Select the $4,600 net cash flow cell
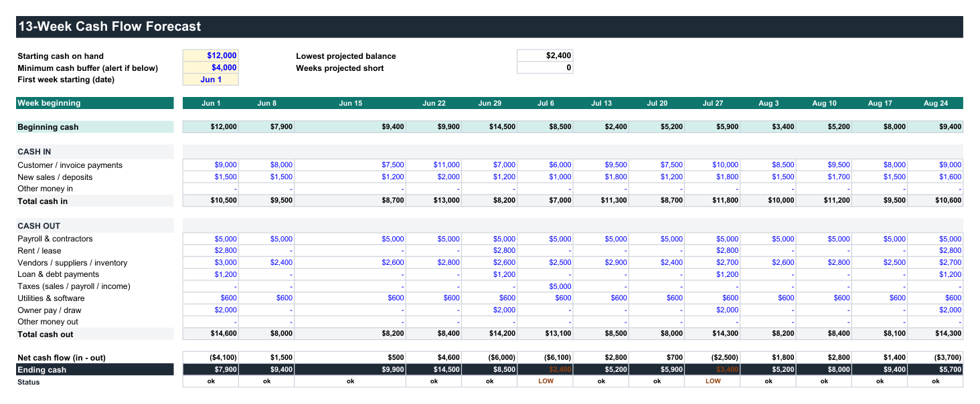Screen dimensions: 980x404 434,358
